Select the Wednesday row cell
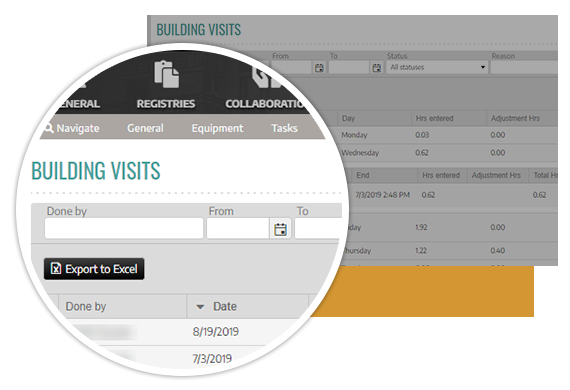The height and width of the screenshot is (390, 570). tap(360, 153)
